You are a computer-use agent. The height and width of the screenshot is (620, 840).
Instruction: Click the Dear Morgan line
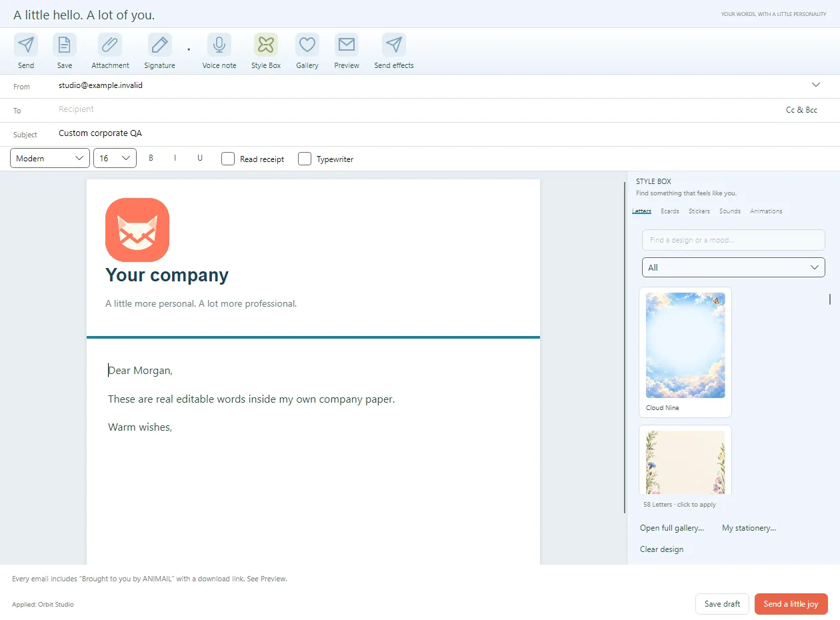click(141, 371)
